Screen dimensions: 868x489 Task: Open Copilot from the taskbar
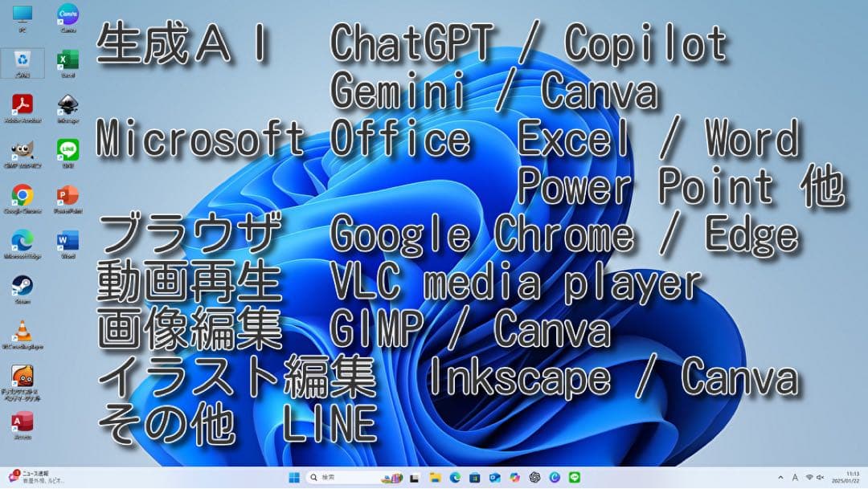coord(514,477)
